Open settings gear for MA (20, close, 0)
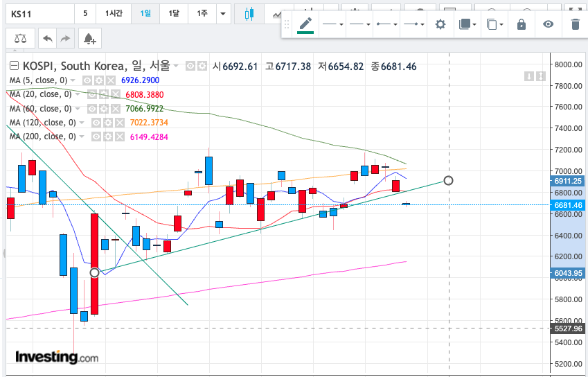 pyautogui.click(x=105, y=94)
